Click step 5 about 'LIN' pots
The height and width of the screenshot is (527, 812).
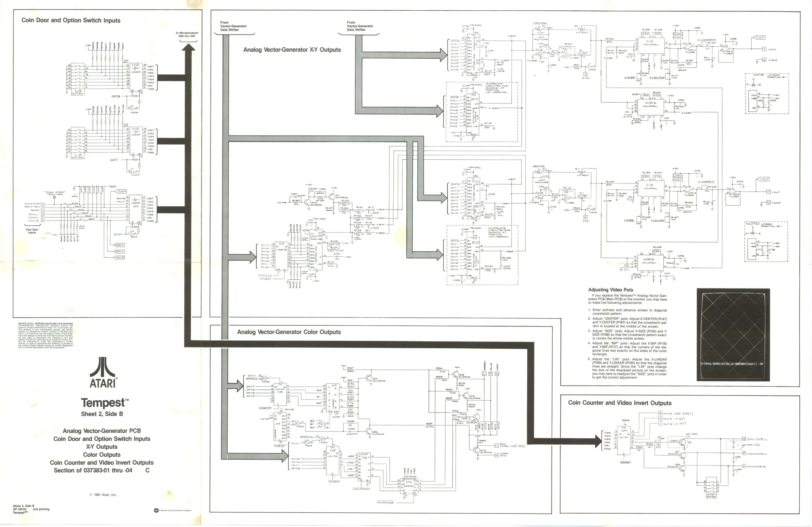[628, 369]
